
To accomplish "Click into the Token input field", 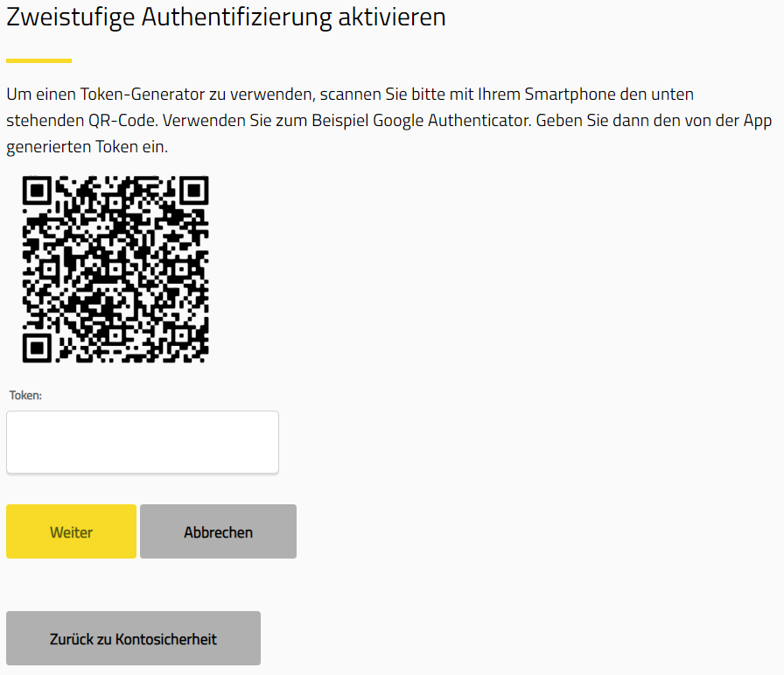I will pyautogui.click(x=142, y=442).
